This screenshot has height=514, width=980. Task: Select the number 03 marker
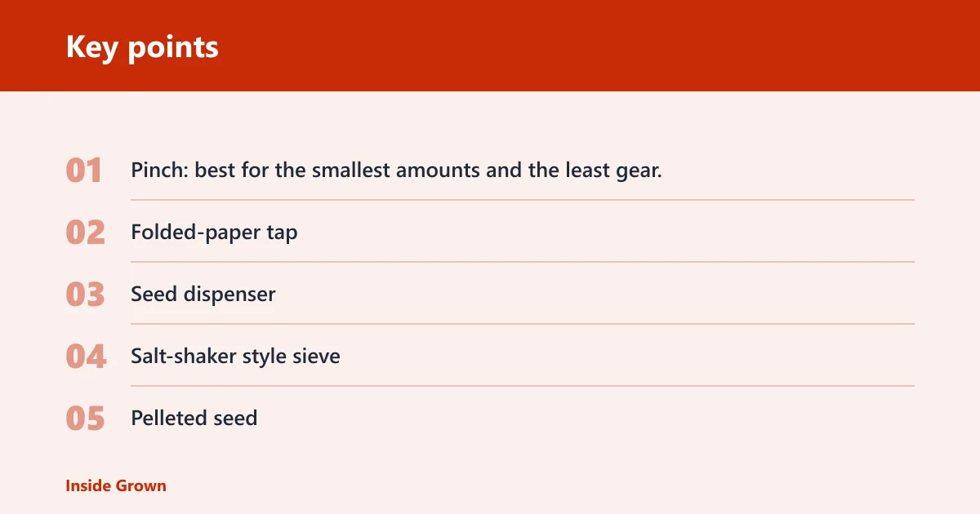(x=86, y=295)
